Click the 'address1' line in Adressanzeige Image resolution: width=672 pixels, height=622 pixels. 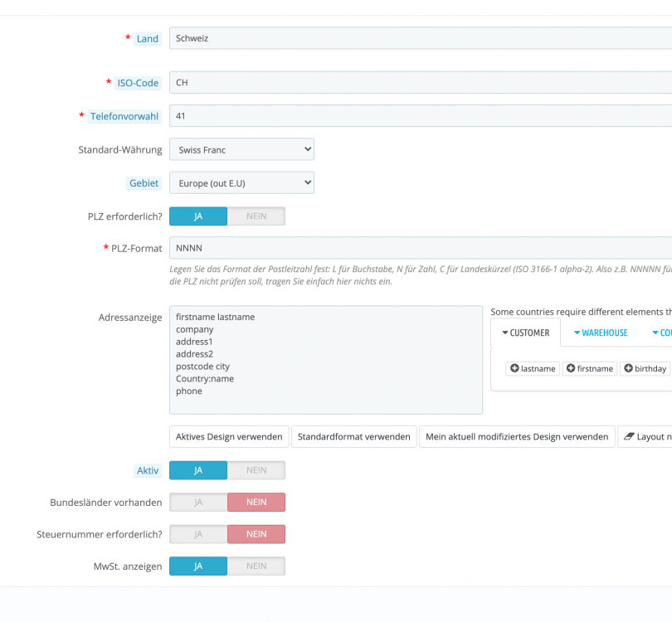[194, 342]
